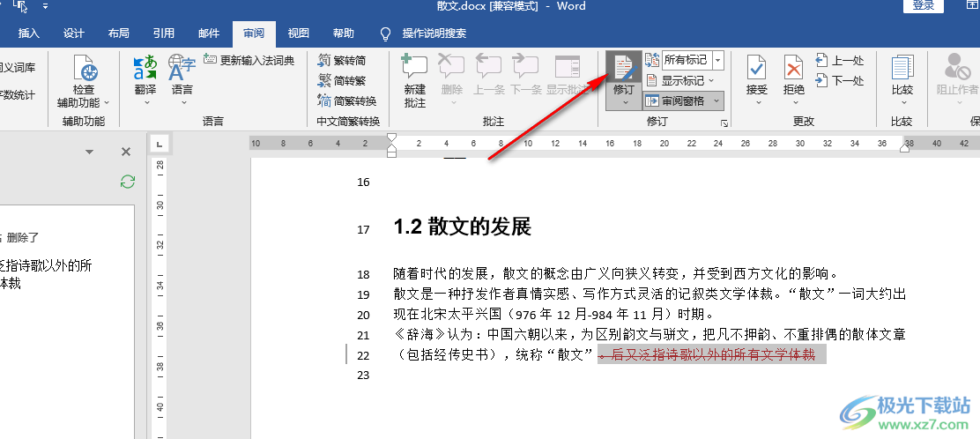The width and height of the screenshot is (980, 439).
Task: Click the first-line indent marker on ruler
Action: click(392, 137)
